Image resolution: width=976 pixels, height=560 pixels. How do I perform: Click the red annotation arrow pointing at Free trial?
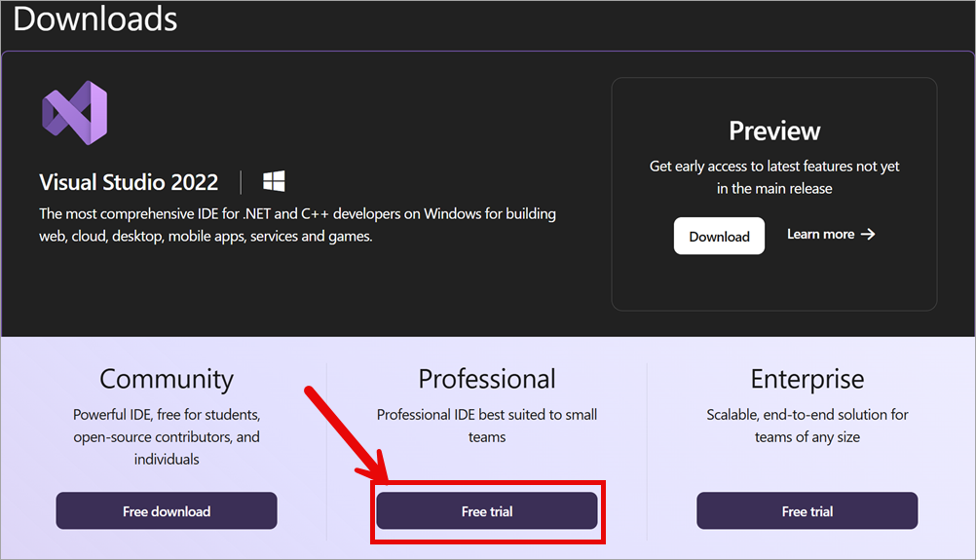tap(346, 435)
